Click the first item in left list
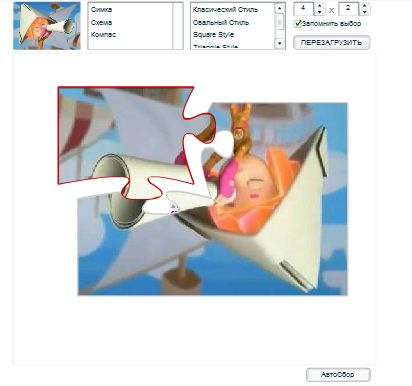 tap(101, 10)
